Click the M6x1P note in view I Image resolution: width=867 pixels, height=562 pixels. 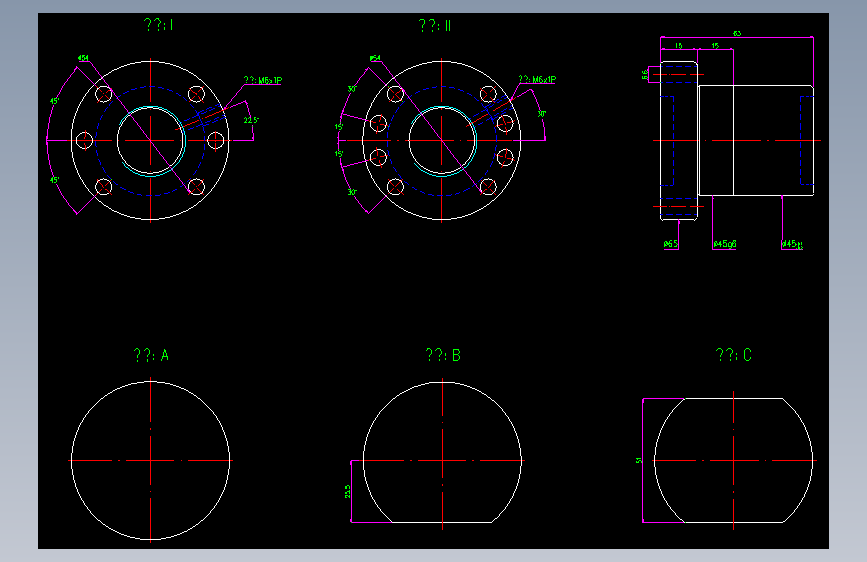click(263, 80)
